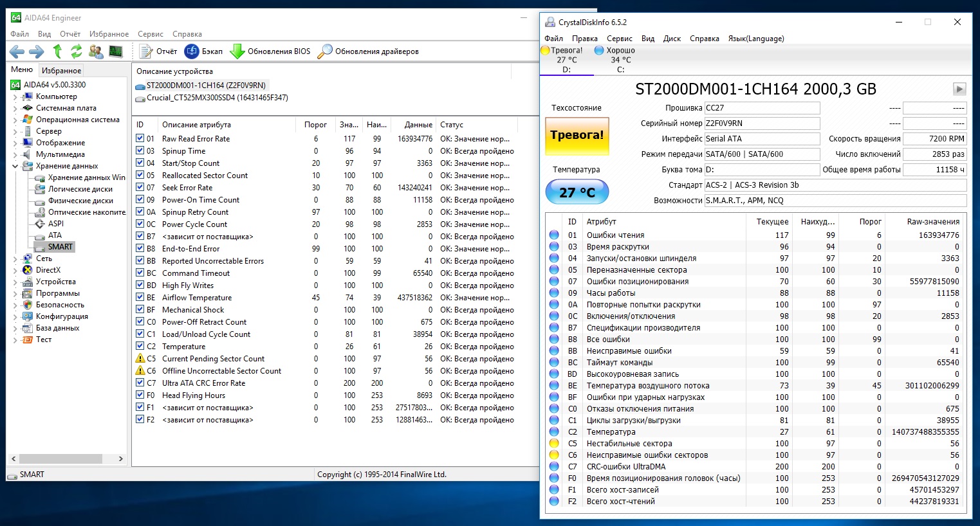Go up one level in AIDA64

point(57,51)
